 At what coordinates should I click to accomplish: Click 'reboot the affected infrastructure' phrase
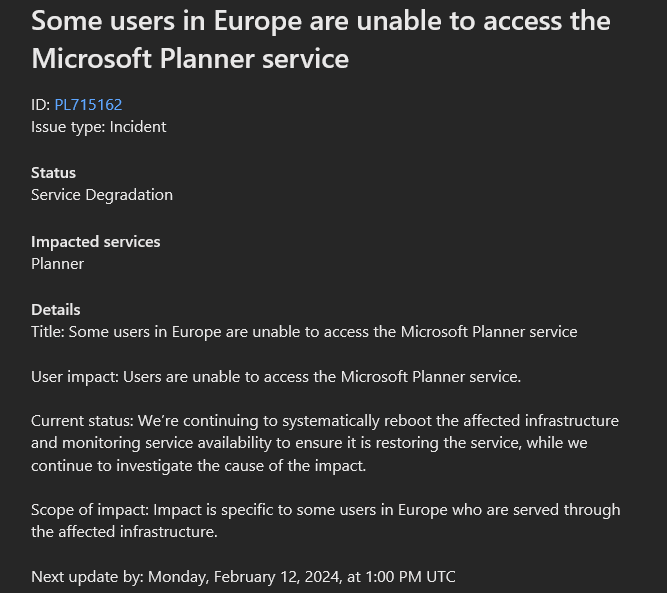(x=502, y=421)
